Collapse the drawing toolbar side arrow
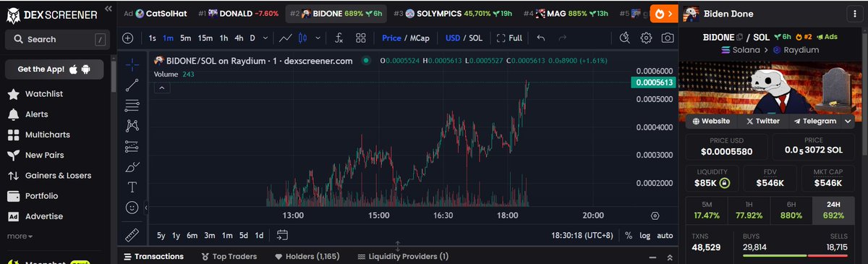Viewport: 868px width, 264px height. tap(146, 208)
